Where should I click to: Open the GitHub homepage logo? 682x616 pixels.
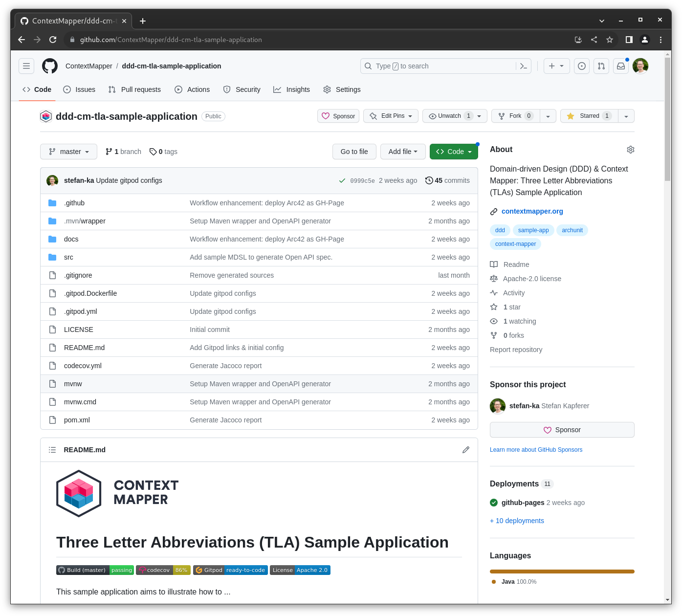point(50,66)
